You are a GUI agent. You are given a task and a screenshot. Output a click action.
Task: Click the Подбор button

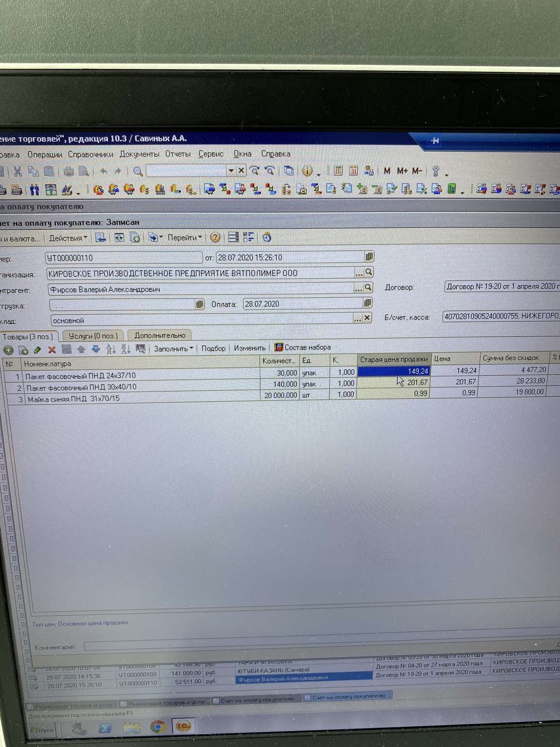(213, 348)
